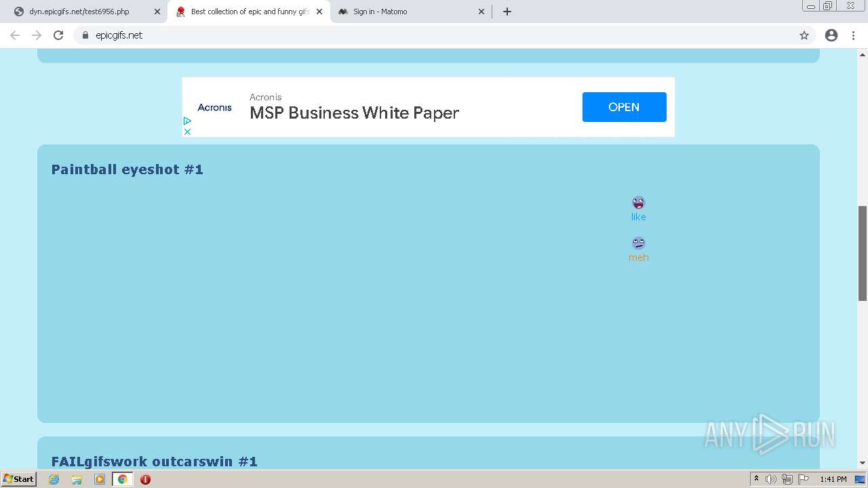The height and width of the screenshot is (488, 868).
Task: Select the Chrome taskbar button
Action: click(122, 479)
